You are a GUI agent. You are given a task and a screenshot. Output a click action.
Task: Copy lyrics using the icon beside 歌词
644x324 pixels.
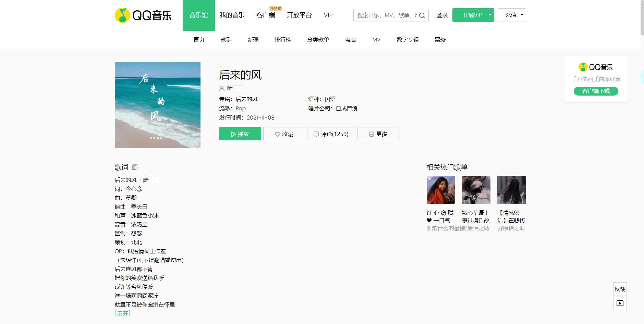tap(135, 167)
